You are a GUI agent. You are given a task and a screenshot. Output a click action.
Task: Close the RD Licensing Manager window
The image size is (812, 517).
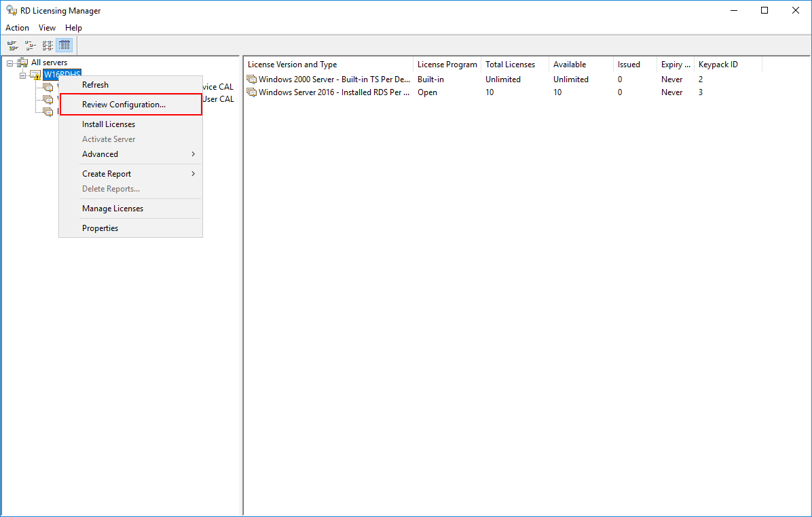[796, 10]
